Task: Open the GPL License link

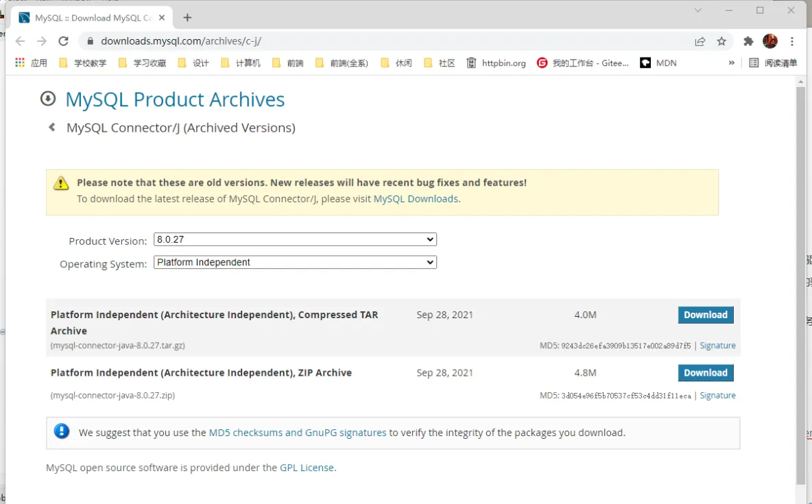Action: 307,468
